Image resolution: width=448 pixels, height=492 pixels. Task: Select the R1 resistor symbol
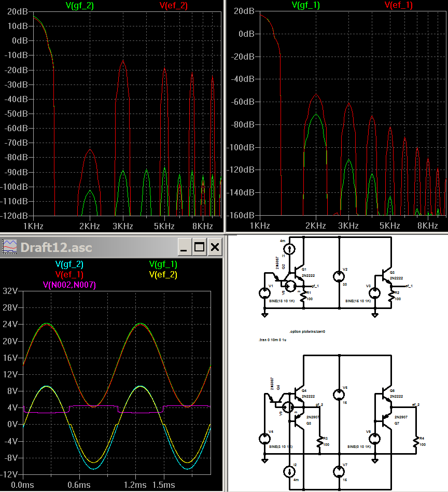(303, 296)
